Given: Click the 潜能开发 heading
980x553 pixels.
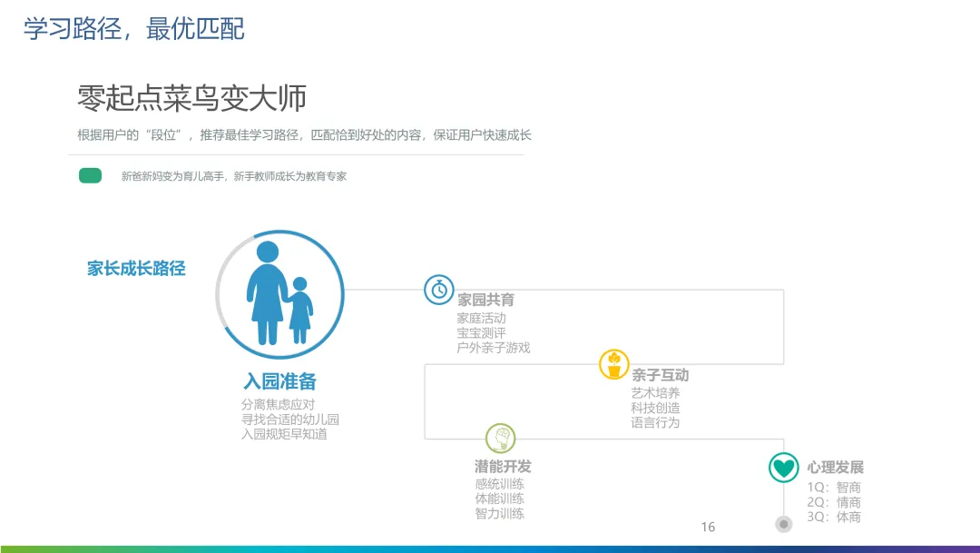Looking at the screenshot, I should (x=503, y=466).
